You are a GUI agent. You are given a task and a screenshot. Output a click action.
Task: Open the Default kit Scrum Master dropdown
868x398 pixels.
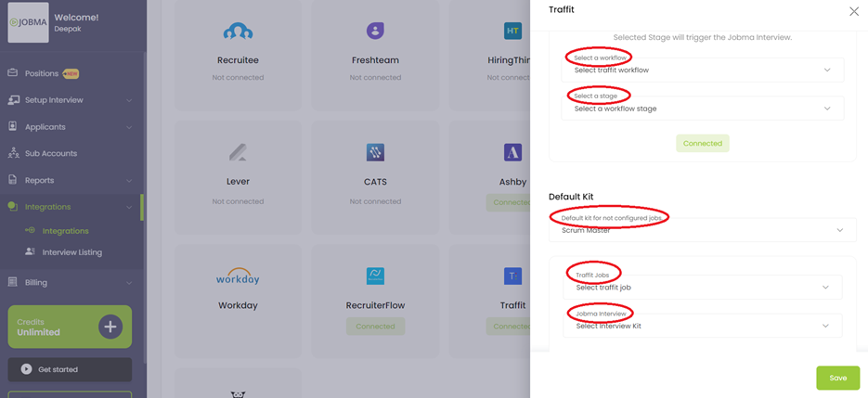pyautogui.click(x=703, y=230)
